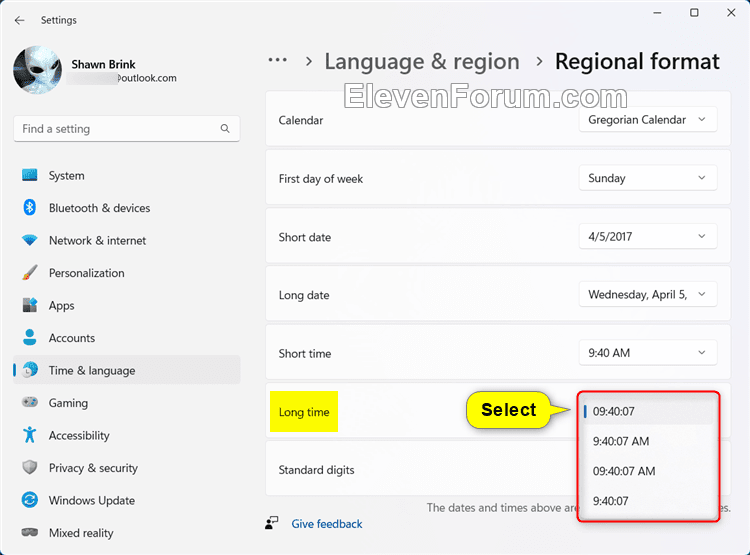The width and height of the screenshot is (750, 555).
Task: Go to Accessibility settings
Action: coord(126,435)
